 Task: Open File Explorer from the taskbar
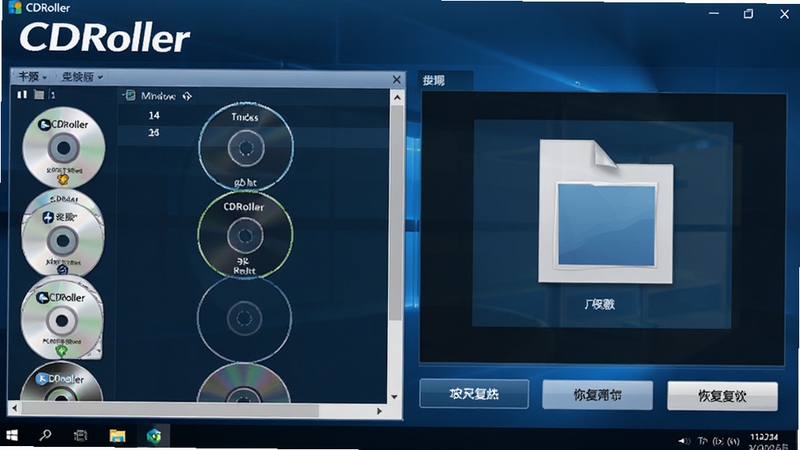click(117, 435)
